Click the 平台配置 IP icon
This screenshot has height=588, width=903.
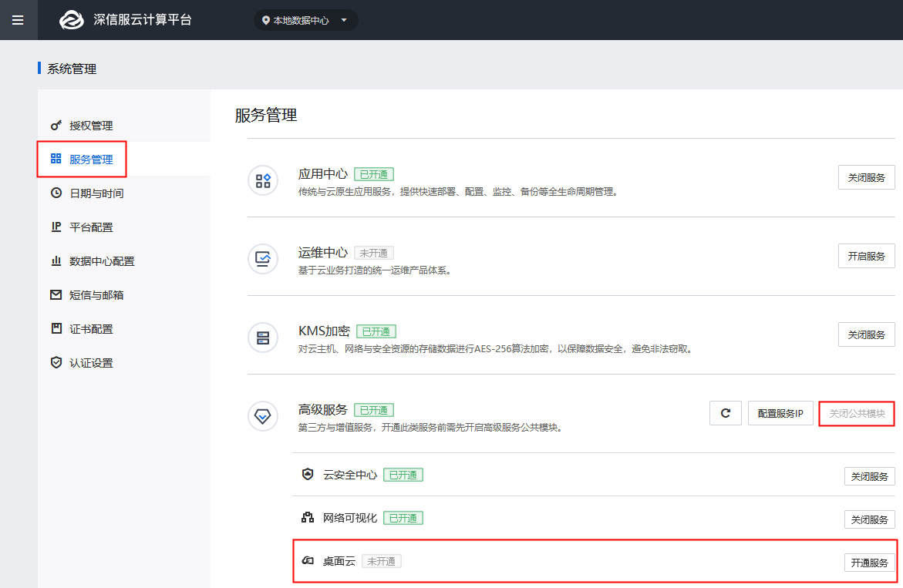point(56,227)
